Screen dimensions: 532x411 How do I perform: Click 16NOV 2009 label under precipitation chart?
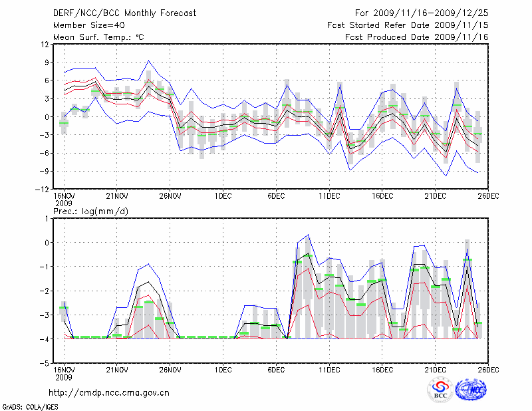coord(64,373)
